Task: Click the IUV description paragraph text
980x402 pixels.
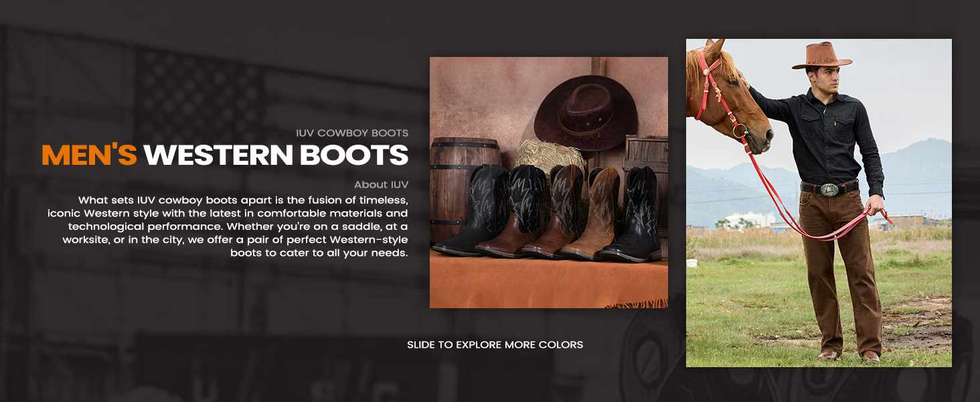Action: click(228, 226)
